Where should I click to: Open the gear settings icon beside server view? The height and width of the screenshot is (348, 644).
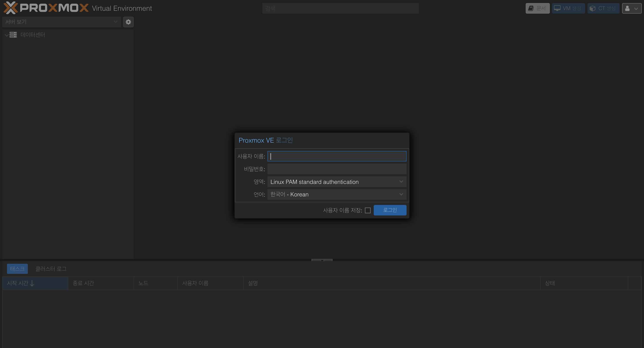pos(128,22)
